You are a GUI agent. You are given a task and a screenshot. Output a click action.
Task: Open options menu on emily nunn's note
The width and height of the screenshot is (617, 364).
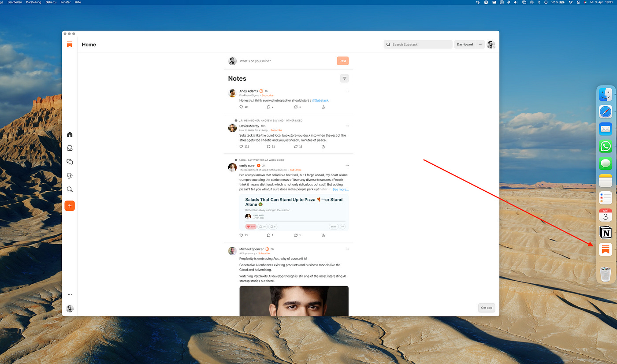pos(347,166)
